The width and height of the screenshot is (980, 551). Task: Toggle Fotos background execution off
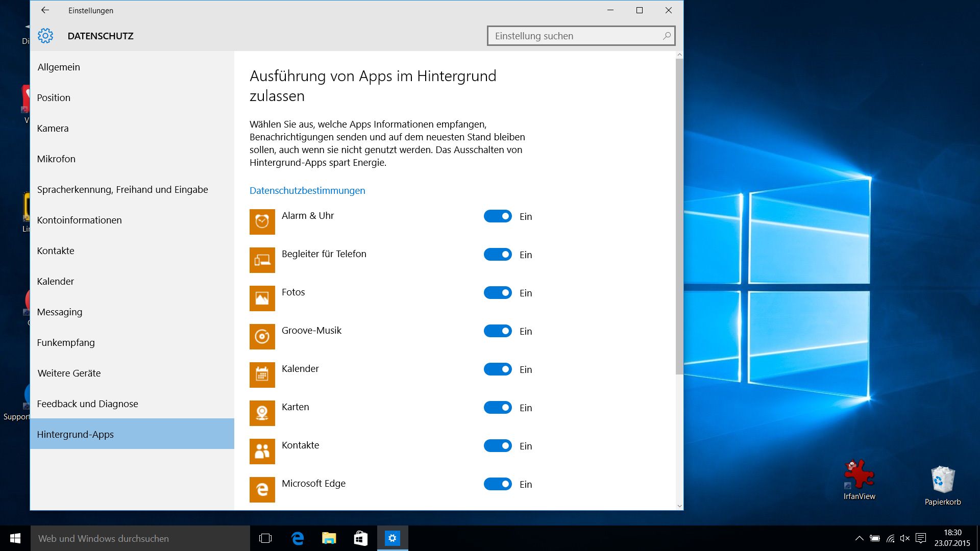498,293
